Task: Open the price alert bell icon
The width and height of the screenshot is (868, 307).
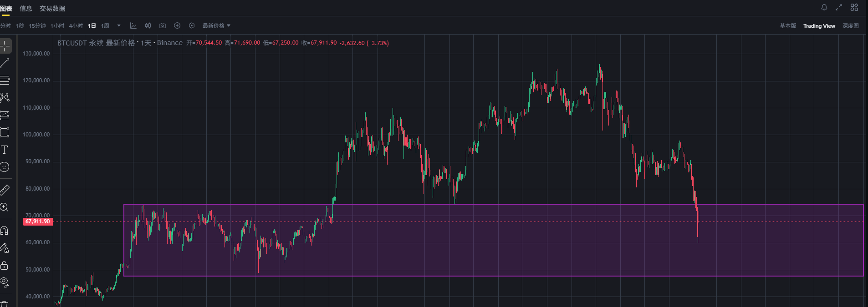Action: tap(824, 7)
